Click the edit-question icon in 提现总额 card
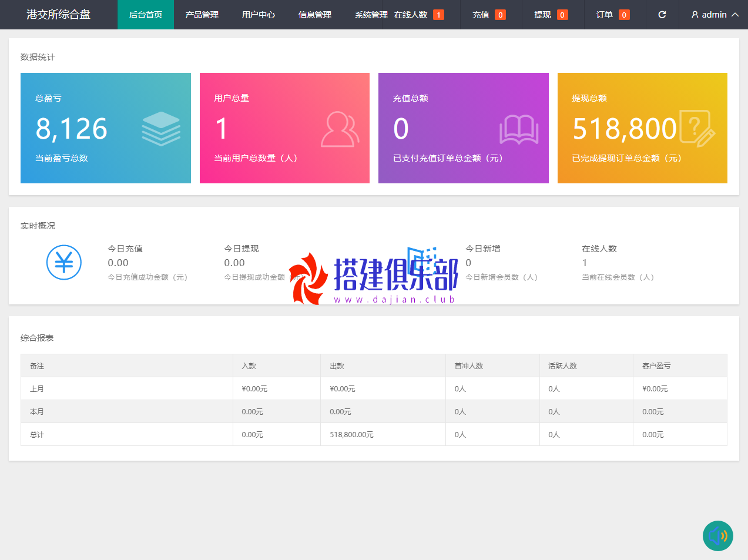Viewport: 748px width, 560px height. [x=697, y=128]
